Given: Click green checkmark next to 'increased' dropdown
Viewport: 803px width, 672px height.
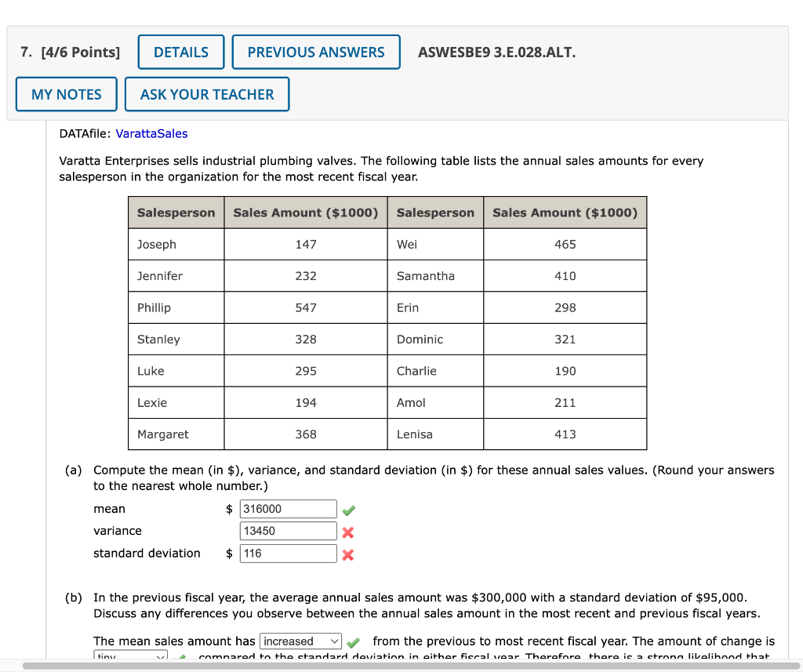Looking at the screenshot, I should click(x=353, y=642).
